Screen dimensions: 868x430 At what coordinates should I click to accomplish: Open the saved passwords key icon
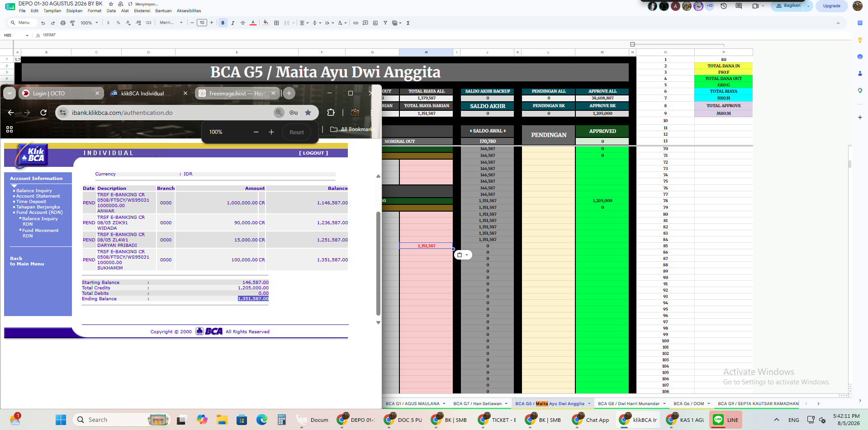point(294,113)
